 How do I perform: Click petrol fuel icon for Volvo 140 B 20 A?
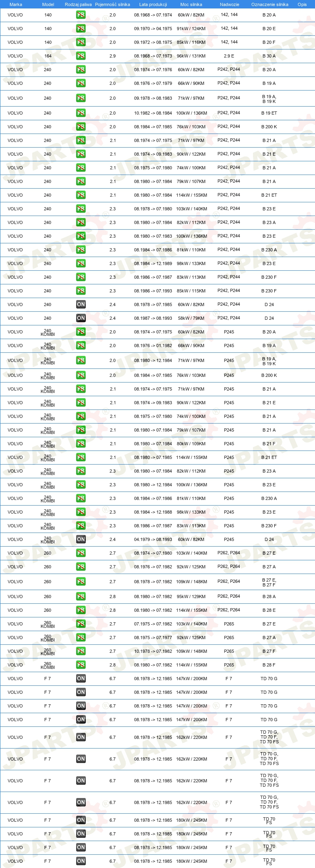click(81, 15)
